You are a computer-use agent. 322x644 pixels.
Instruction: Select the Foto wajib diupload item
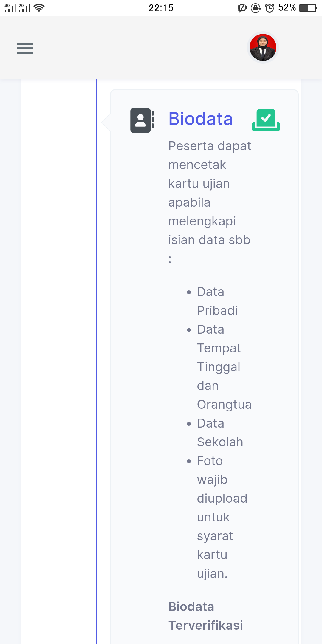point(222,517)
